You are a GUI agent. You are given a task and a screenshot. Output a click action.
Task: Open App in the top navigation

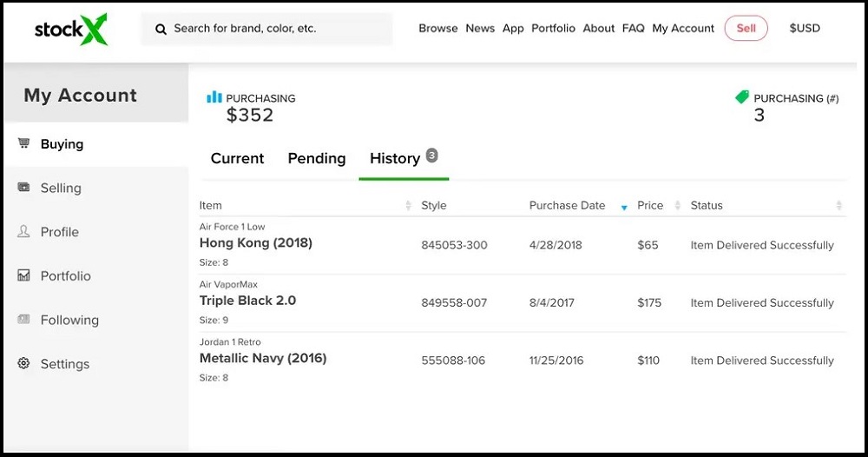point(513,29)
